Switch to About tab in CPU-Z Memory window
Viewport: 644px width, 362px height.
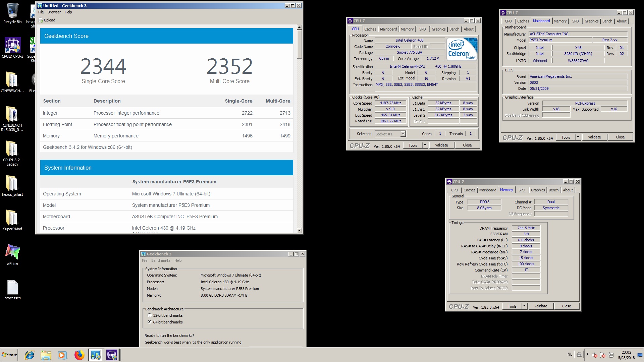coord(568,190)
